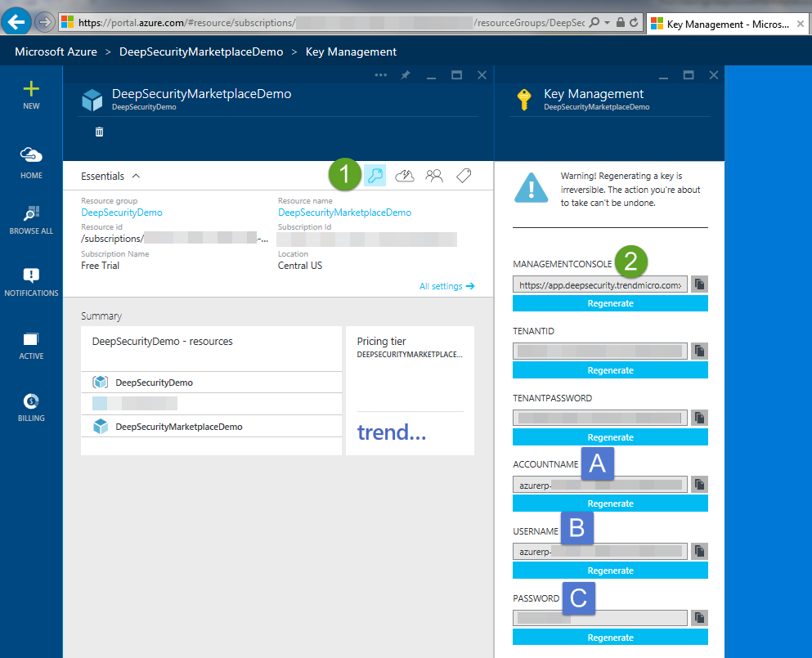The width and height of the screenshot is (812, 658).
Task: Regenerate the ACCOUNTNAME key
Action: click(x=610, y=504)
